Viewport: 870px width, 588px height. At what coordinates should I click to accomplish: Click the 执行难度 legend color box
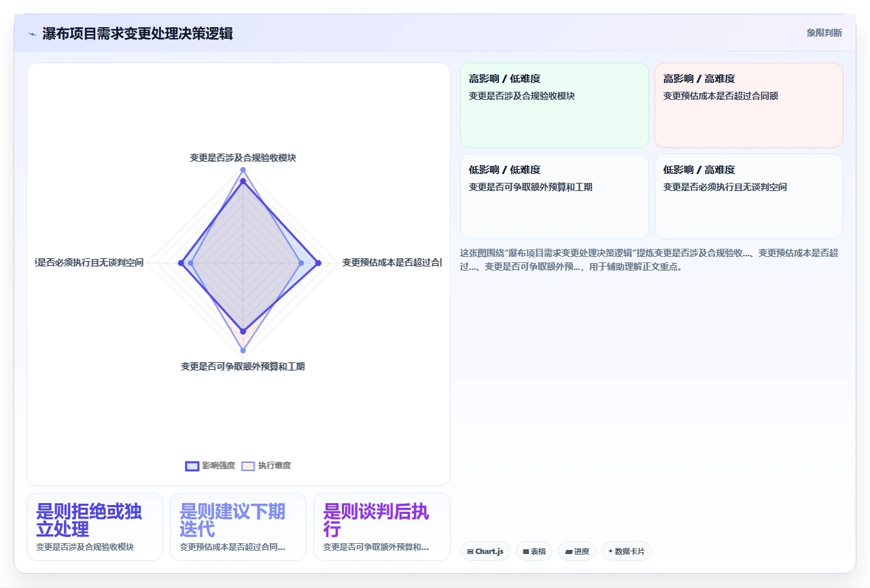[x=248, y=466]
